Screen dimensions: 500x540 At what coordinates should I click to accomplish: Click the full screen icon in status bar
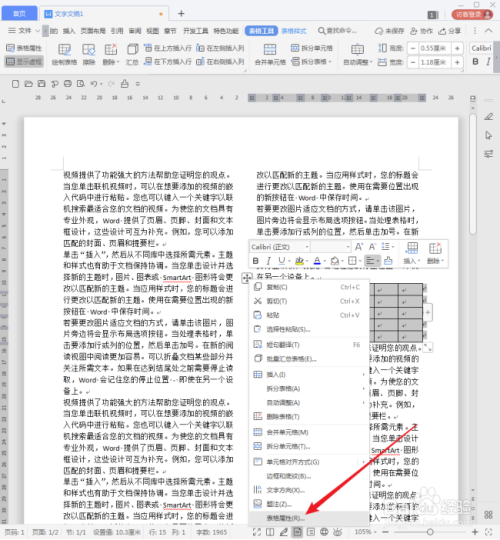[257, 532]
